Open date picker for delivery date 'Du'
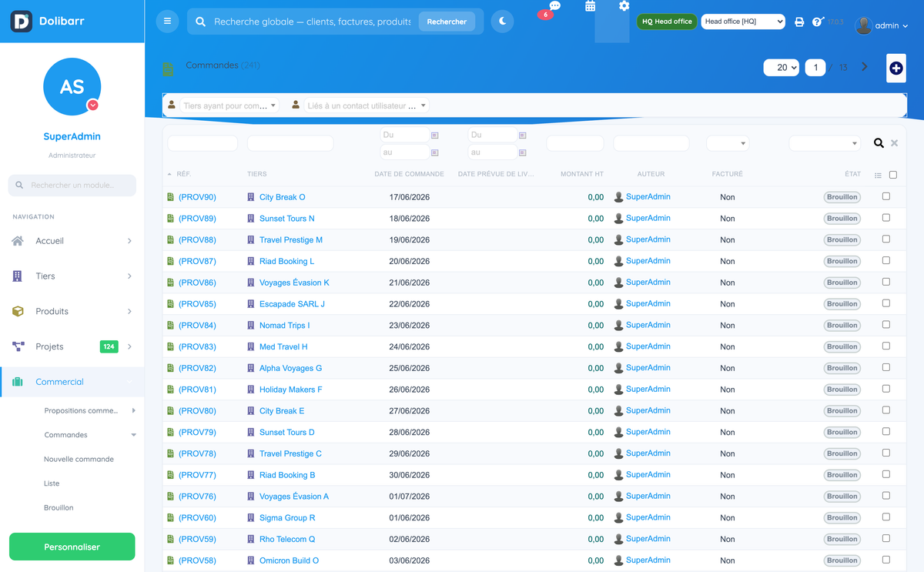Image resolution: width=924 pixels, height=572 pixels. (x=522, y=135)
